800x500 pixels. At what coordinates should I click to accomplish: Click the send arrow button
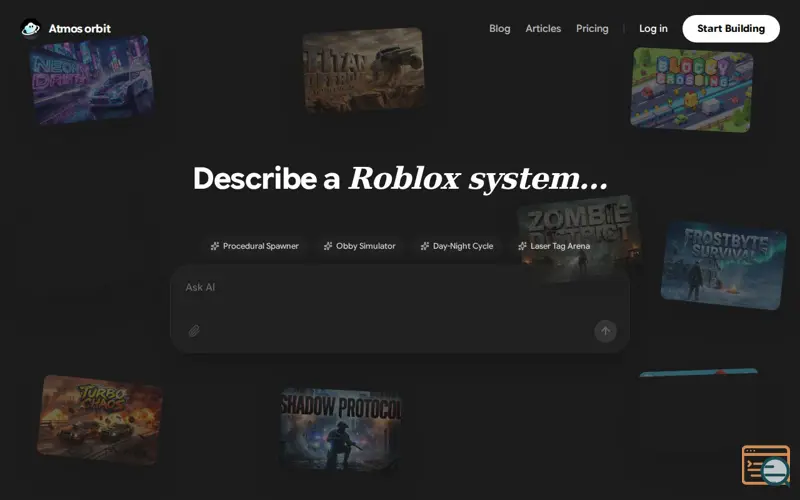[605, 331]
